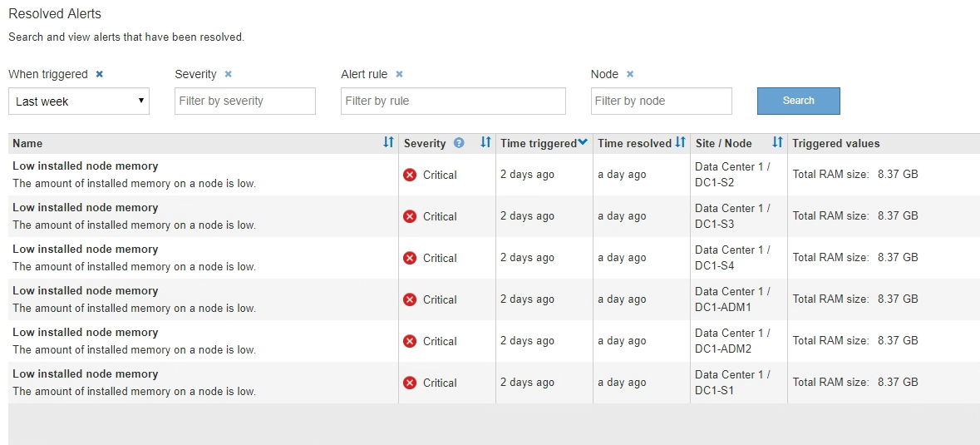Sort by Severity column arrows icon

point(486,143)
